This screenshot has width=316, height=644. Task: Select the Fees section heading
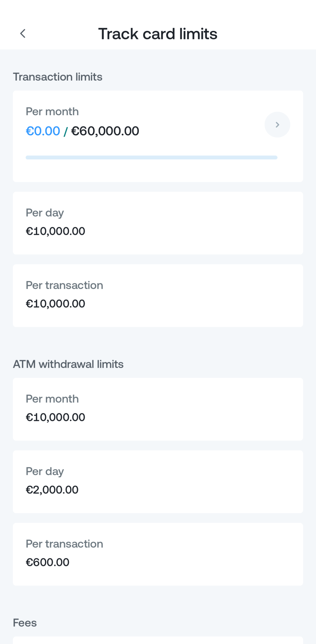pos(25,623)
